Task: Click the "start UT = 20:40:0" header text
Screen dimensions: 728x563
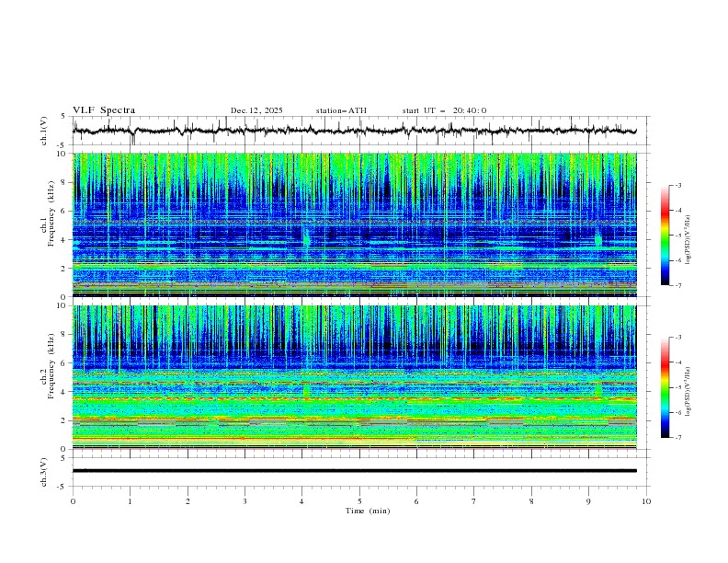Action: coord(444,110)
